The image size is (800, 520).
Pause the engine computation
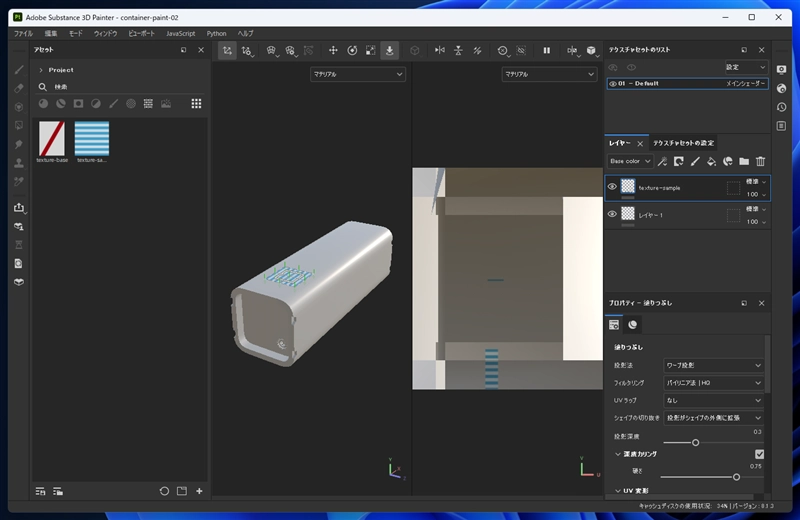point(546,50)
